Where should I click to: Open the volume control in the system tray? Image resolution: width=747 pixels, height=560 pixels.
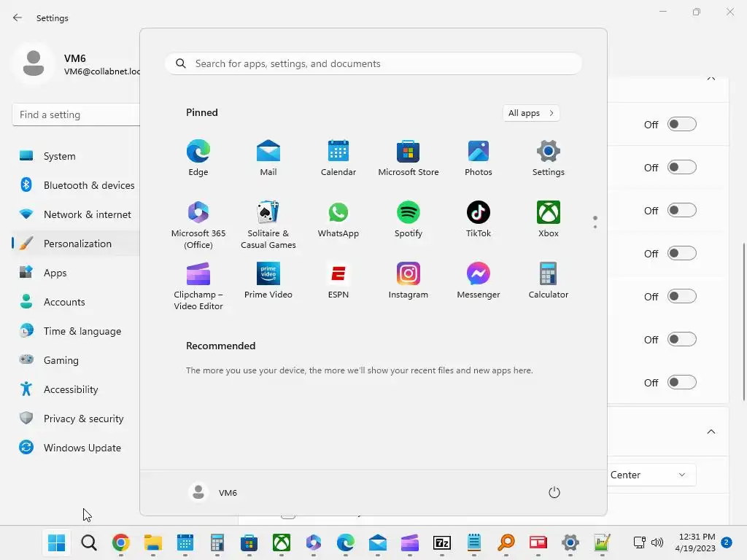point(657,542)
